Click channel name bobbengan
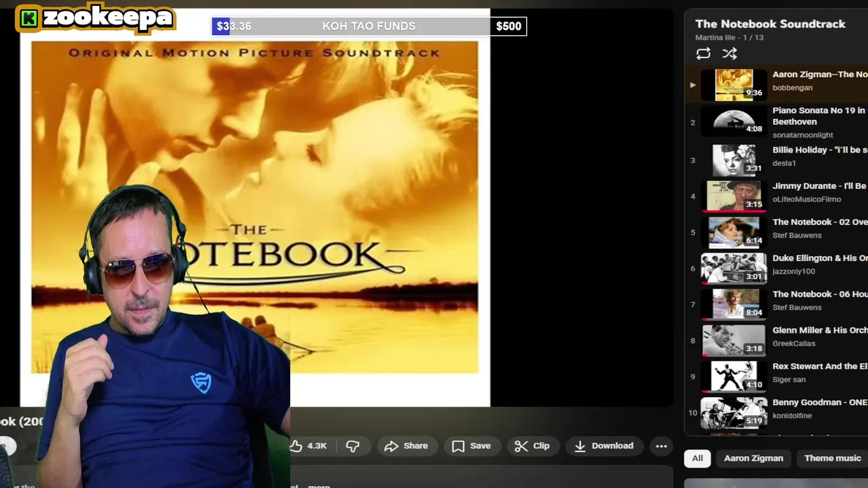Image resolution: width=868 pixels, height=488 pixels. click(792, 87)
